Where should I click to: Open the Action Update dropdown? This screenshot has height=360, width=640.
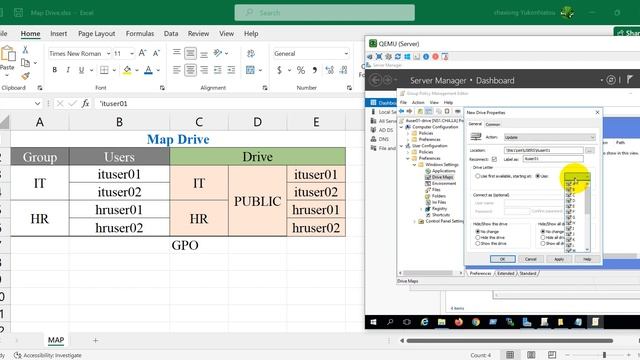click(550, 137)
